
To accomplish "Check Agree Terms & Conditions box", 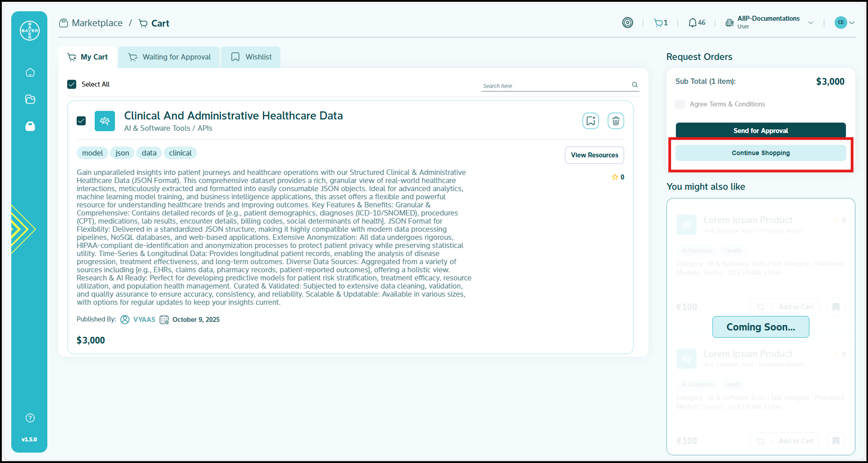I will pyautogui.click(x=680, y=104).
